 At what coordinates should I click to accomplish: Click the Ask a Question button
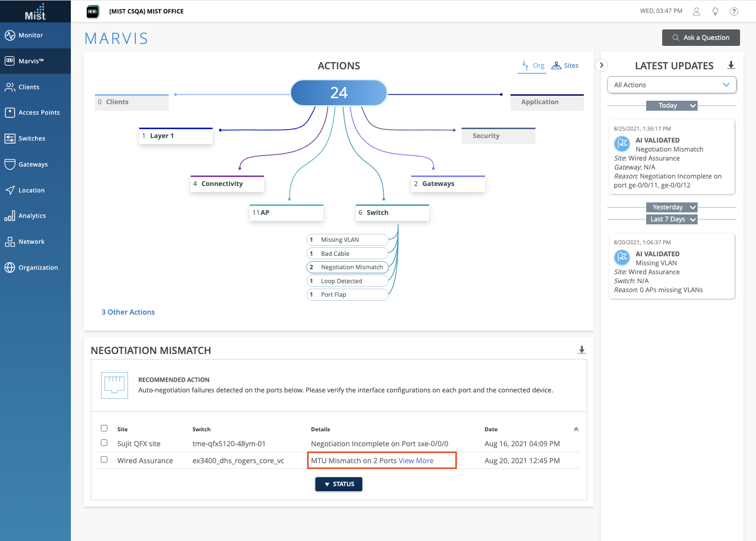click(x=701, y=38)
